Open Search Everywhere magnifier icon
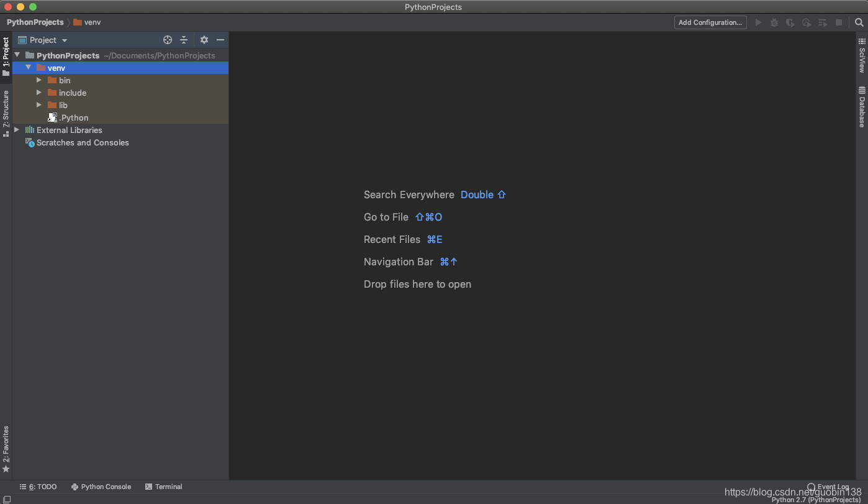868x504 pixels. 859,22
